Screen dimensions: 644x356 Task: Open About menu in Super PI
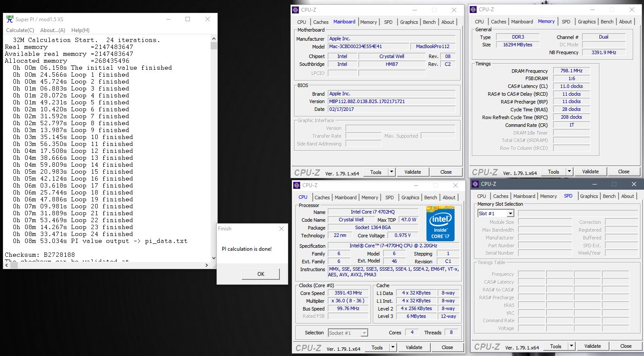[x=53, y=30]
